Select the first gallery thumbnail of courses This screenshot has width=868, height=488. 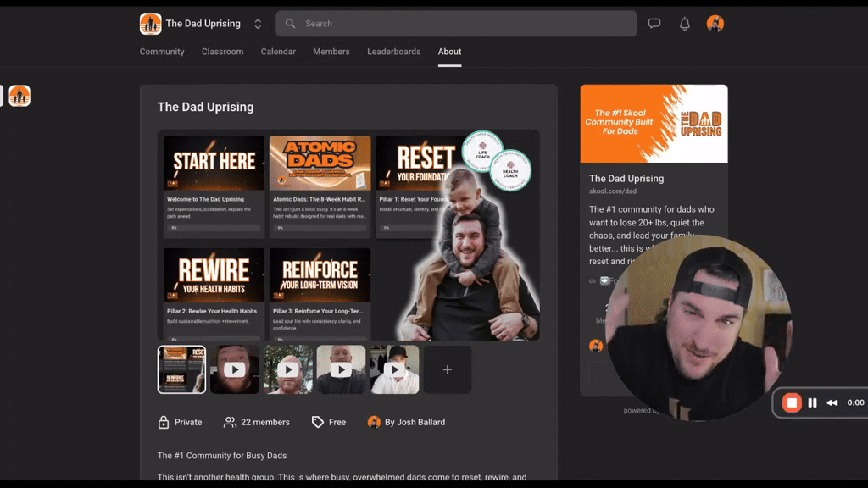pyautogui.click(x=181, y=369)
